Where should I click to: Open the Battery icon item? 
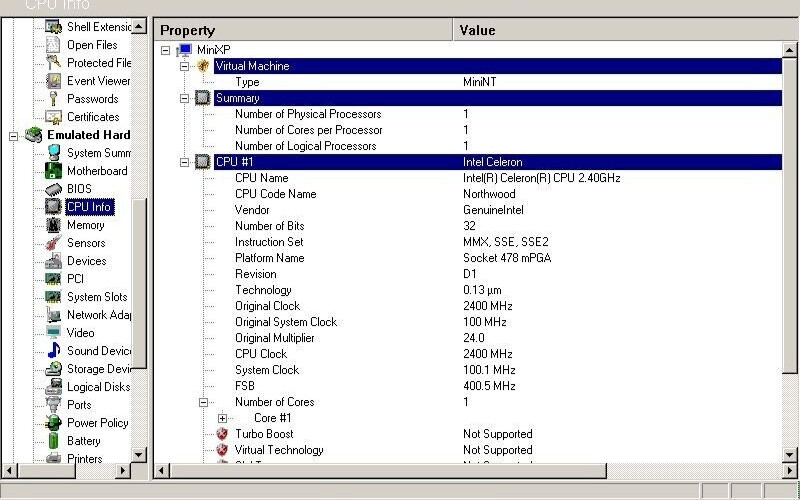[54, 441]
